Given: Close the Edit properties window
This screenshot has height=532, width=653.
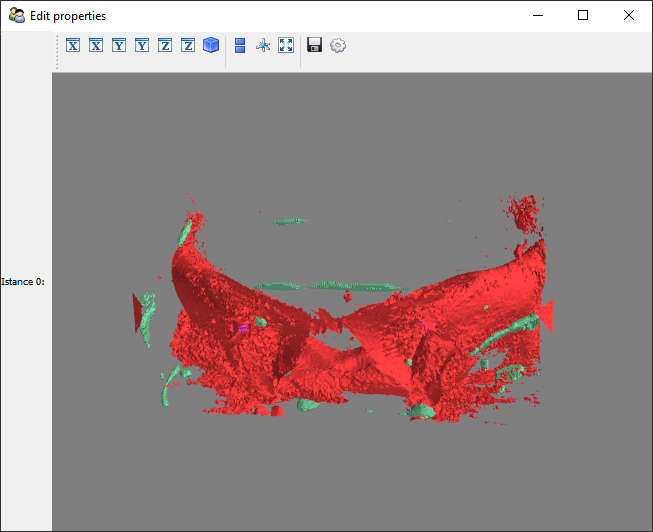Looking at the screenshot, I should click(x=629, y=15).
